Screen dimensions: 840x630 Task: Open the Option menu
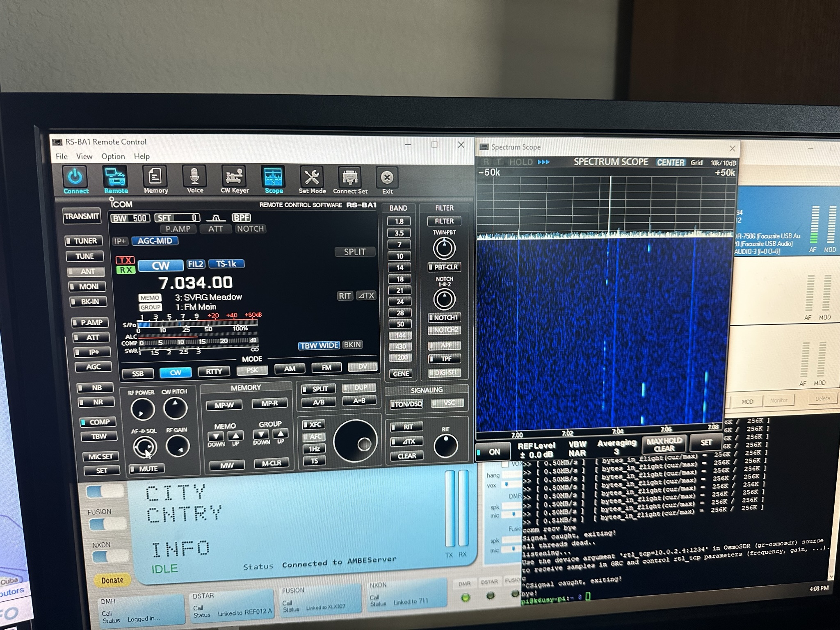tap(113, 156)
